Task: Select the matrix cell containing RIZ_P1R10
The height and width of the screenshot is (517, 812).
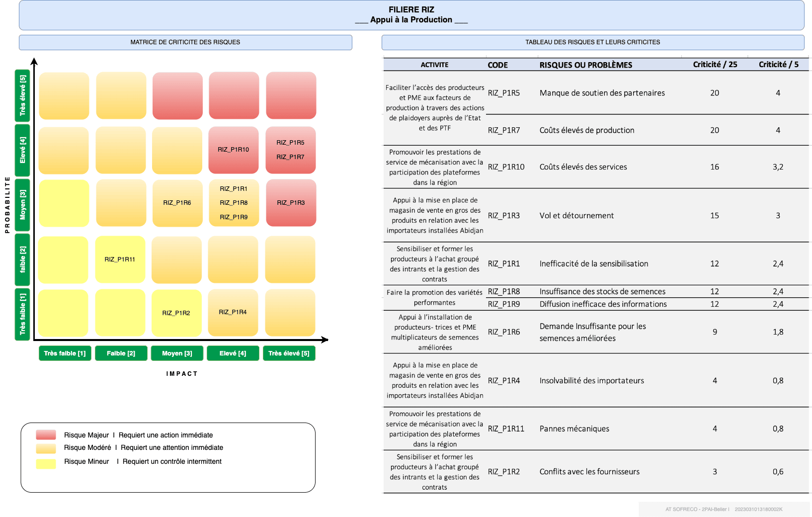Action: click(234, 150)
